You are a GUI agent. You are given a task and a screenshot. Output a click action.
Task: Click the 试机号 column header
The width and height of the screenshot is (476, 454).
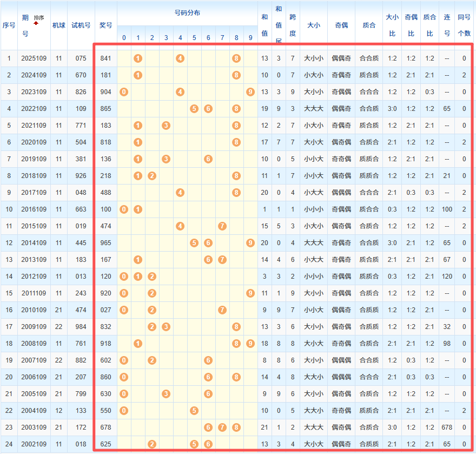[x=81, y=25]
